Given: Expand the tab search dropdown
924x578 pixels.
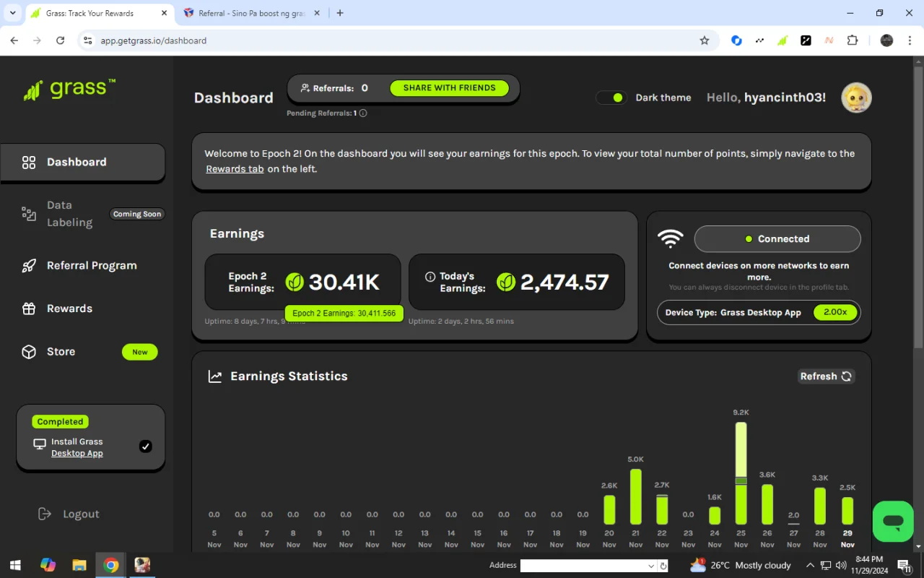Looking at the screenshot, I should point(13,13).
